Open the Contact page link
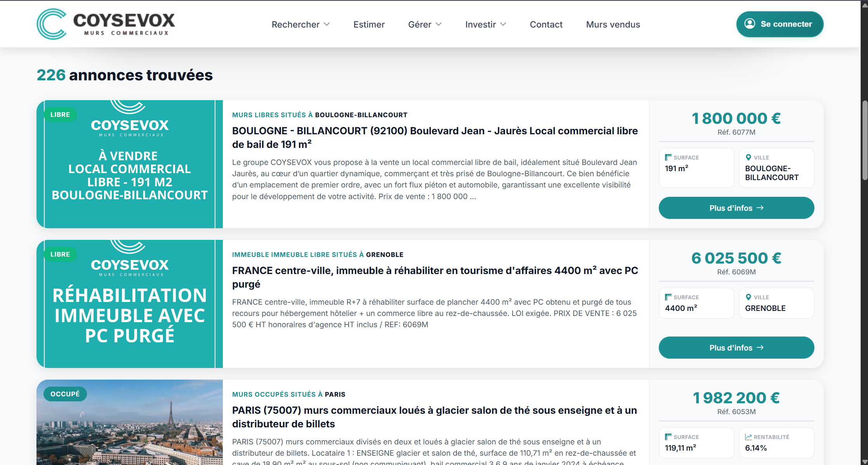The image size is (868, 465). 546,24
